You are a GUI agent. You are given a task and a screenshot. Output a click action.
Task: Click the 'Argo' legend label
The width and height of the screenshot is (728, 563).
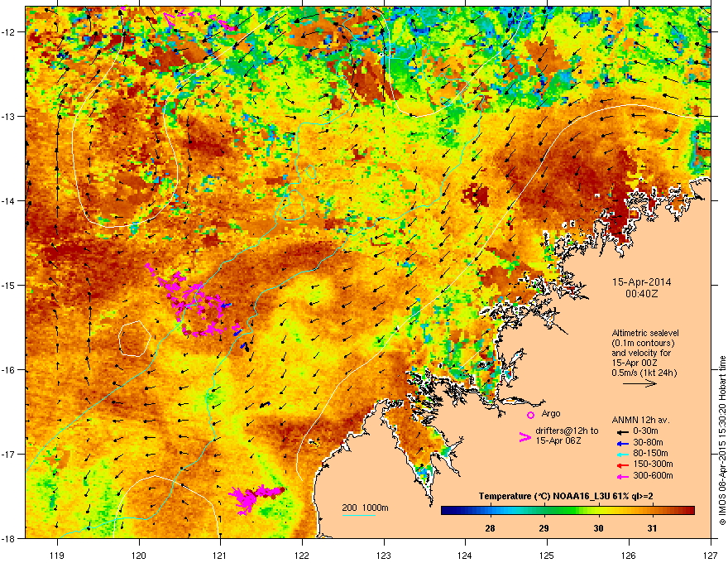click(551, 413)
